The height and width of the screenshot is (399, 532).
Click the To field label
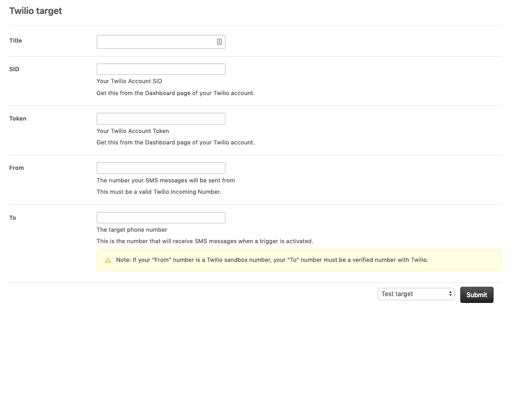[12, 218]
